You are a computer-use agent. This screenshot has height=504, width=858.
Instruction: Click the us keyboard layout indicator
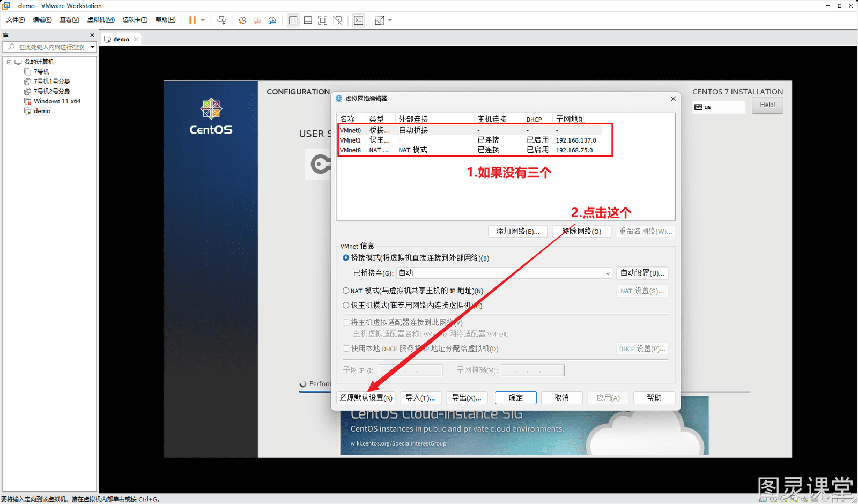point(719,107)
